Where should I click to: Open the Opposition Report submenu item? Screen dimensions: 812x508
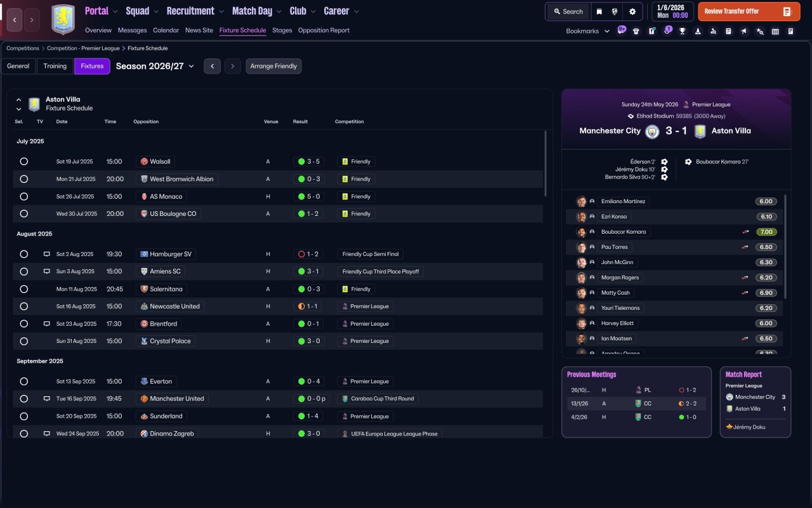tap(324, 30)
